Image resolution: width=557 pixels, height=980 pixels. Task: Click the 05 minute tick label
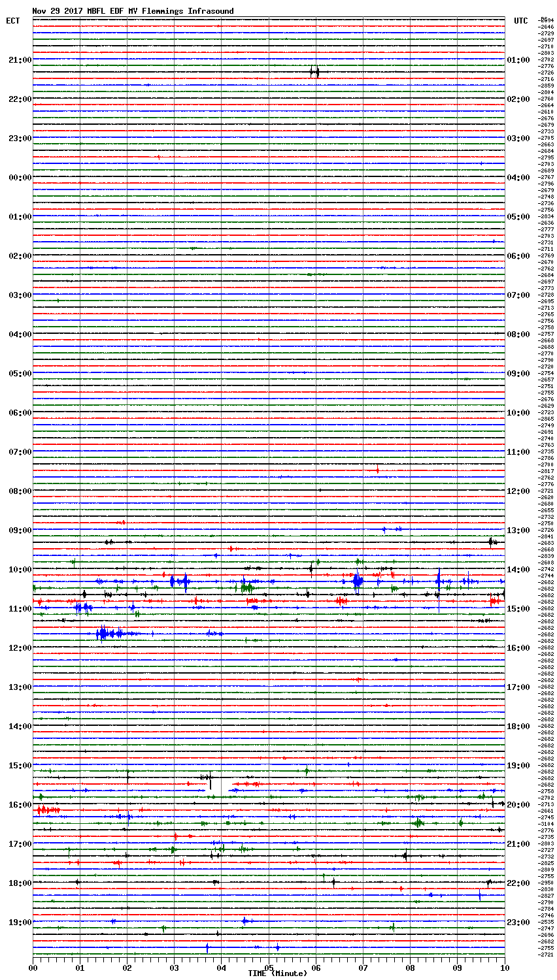point(269,968)
